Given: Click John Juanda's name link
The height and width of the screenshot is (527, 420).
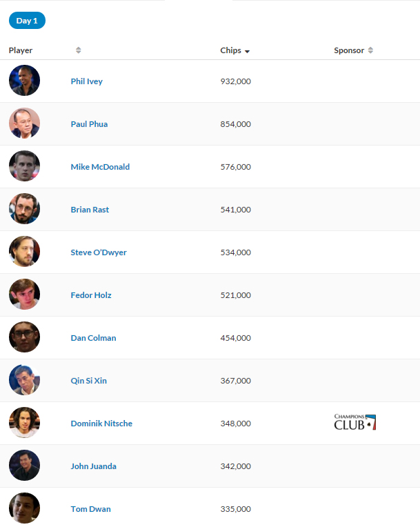Looking at the screenshot, I should [93, 466].
